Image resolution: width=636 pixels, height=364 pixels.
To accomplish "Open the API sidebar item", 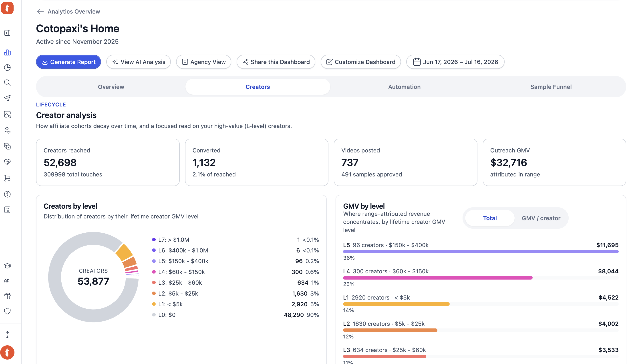I will tap(7, 281).
